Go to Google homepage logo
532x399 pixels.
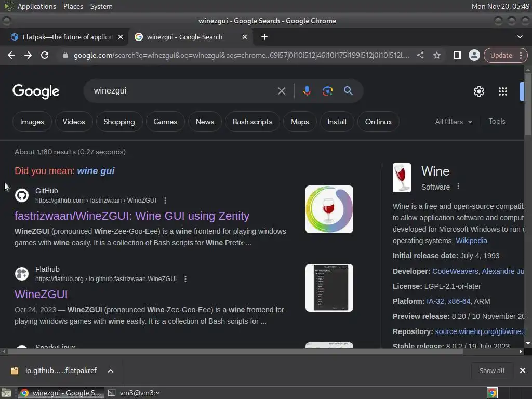click(x=36, y=91)
